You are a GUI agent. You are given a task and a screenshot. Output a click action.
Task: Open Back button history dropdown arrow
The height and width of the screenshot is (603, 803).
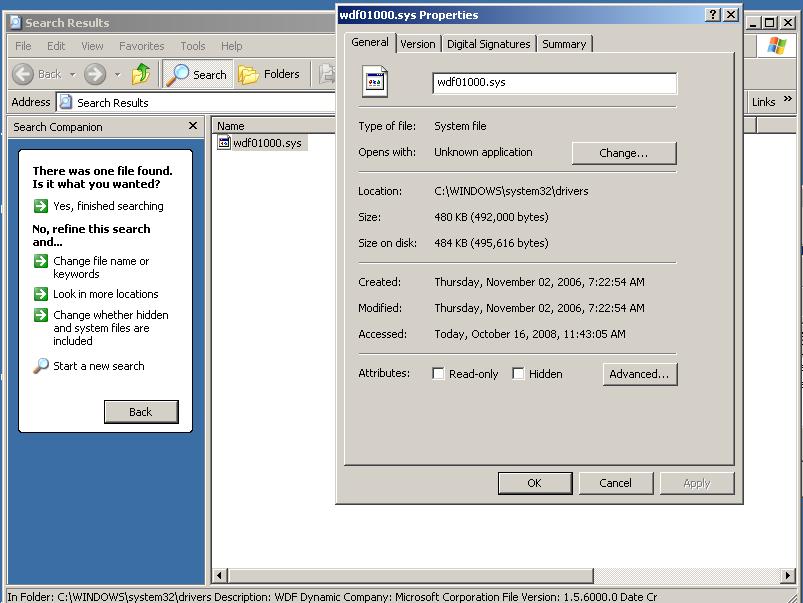[x=73, y=75]
